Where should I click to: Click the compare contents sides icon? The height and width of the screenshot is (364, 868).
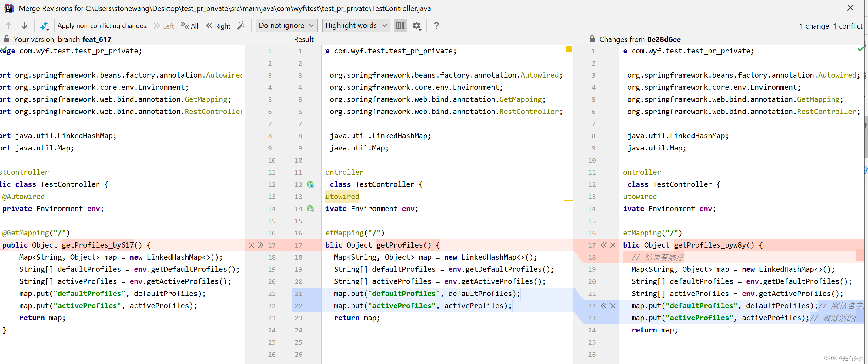tap(44, 25)
